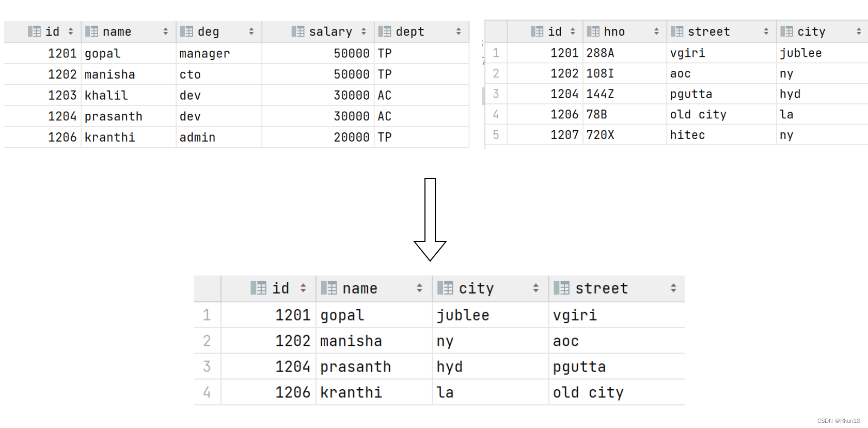Click row number 5 in the hno table
Image resolution: width=868 pixels, height=428 pixels.
(x=496, y=135)
